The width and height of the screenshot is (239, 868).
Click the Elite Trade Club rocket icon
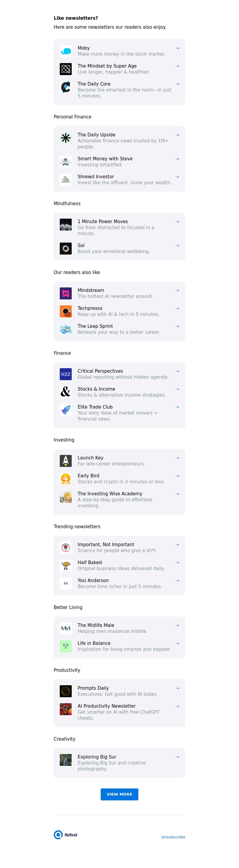66,410
